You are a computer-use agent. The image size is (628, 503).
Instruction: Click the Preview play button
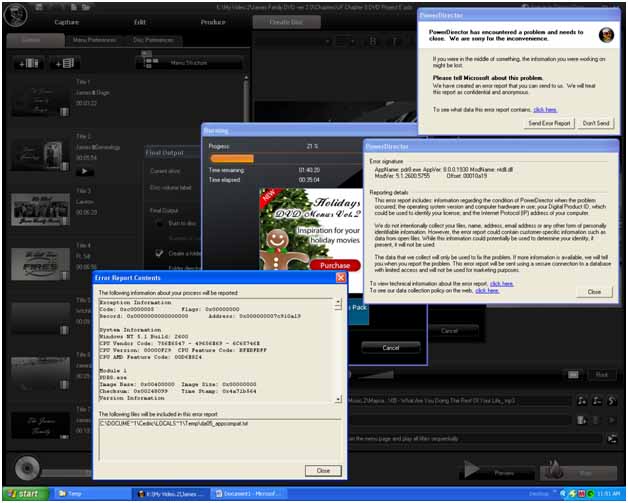tap(497, 470)
